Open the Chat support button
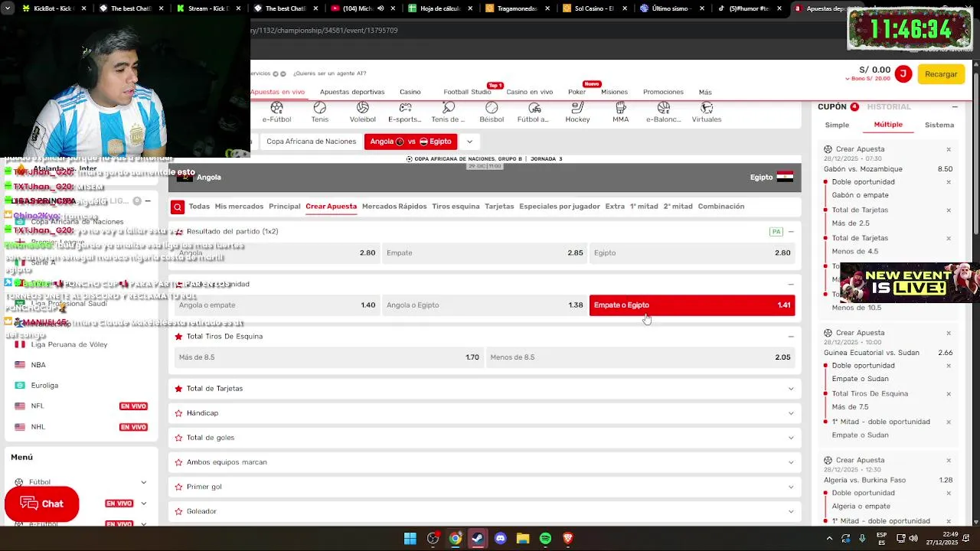The image size is (980, 551). (42, 504)
